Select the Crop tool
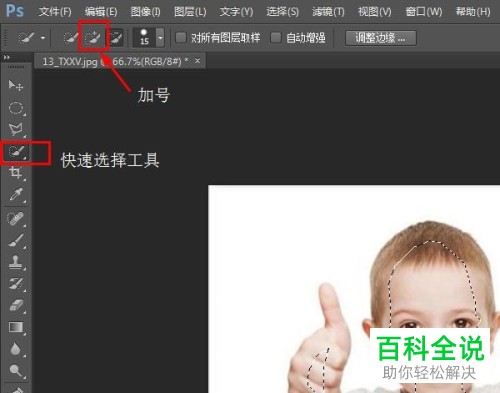 16,173
